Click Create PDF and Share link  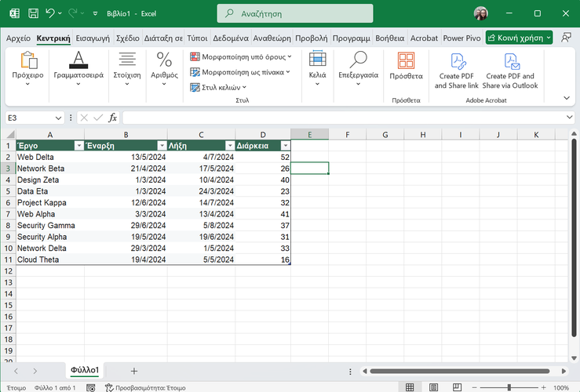pyautogui.click(x=457, y=71)
